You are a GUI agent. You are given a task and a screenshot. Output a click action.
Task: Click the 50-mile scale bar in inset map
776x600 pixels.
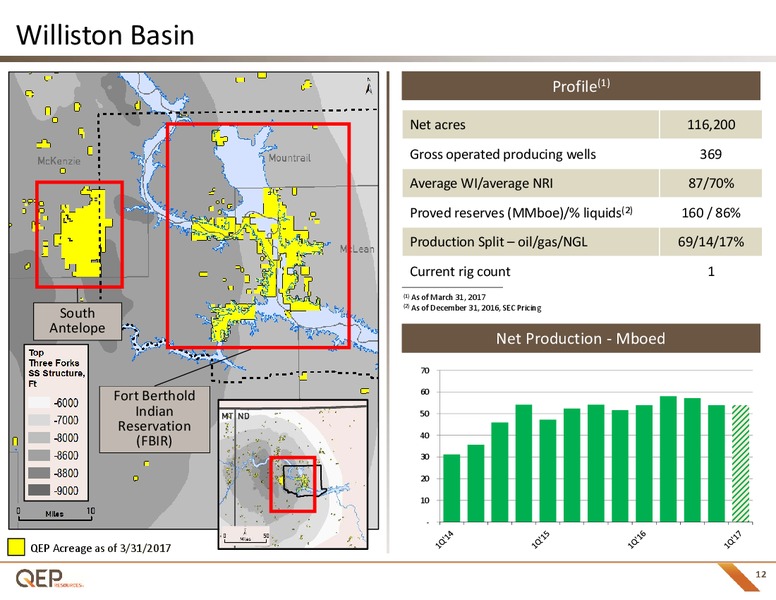[x=245, y=538]
